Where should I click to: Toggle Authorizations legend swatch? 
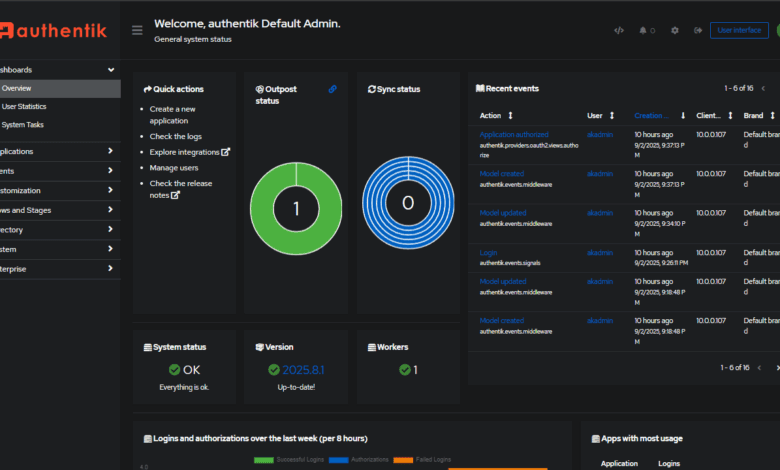click(x=338, y=460)
